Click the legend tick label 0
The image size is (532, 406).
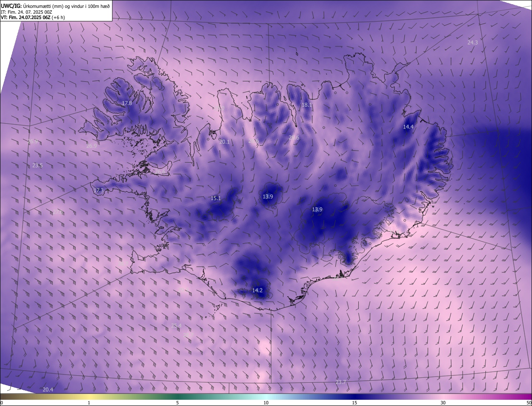coord(2,403)
